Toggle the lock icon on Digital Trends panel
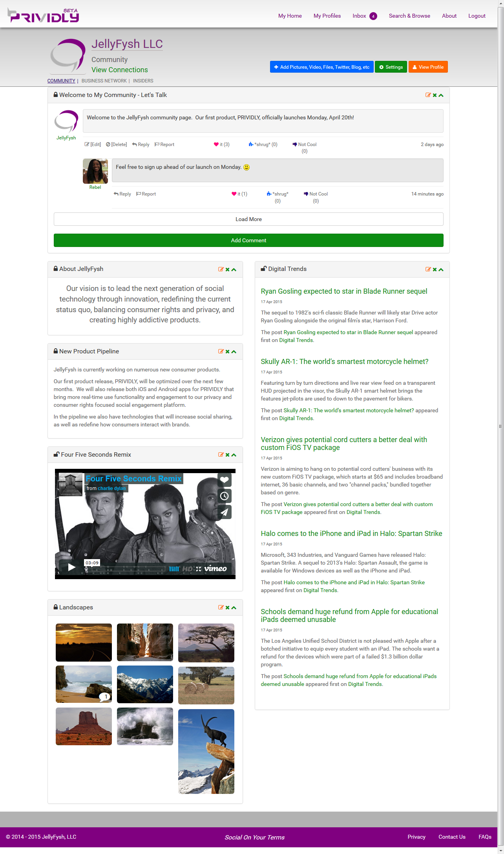 (x=264, y=269)
